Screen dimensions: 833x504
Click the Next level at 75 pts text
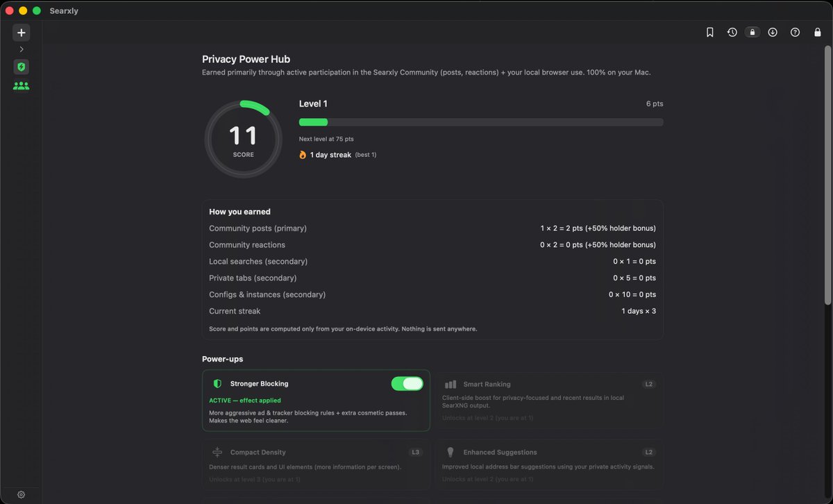pos(326,139)
